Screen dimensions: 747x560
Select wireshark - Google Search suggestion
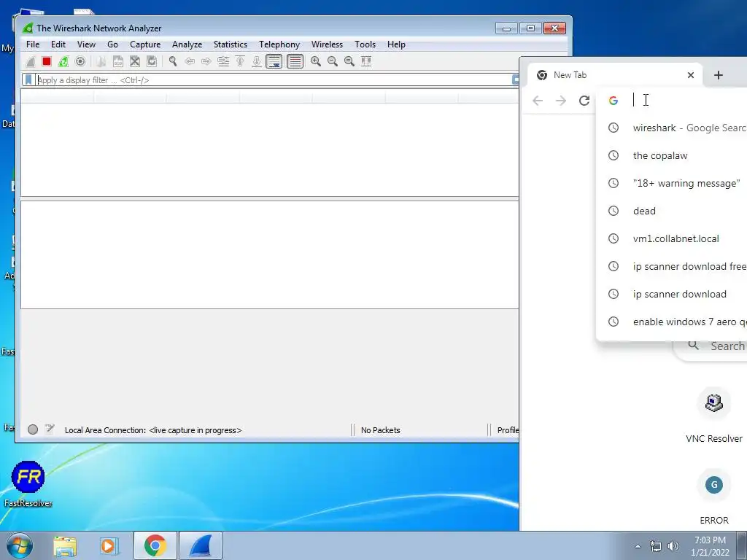[x=672, y=128]
